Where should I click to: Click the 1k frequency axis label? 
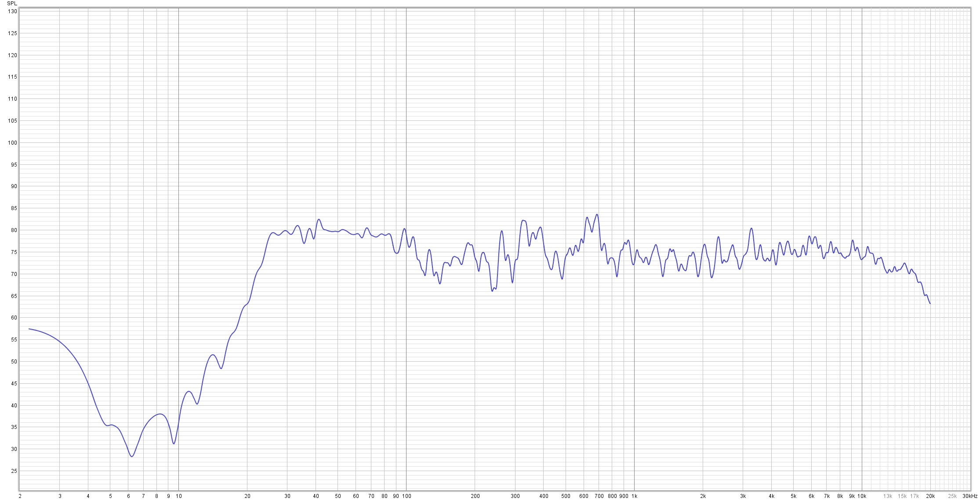(634, 496)
